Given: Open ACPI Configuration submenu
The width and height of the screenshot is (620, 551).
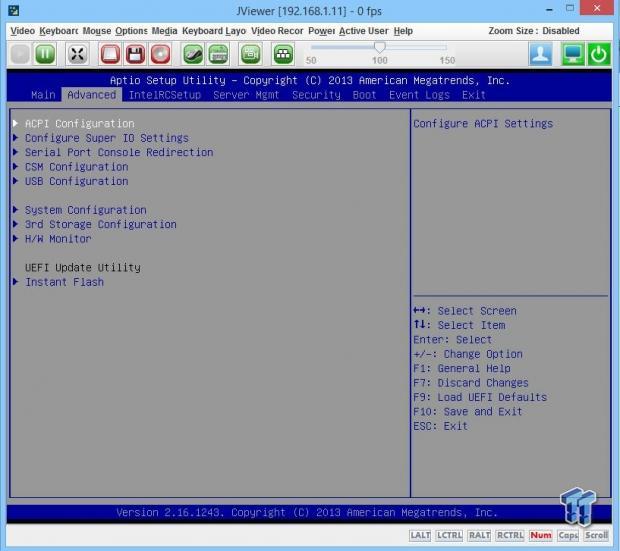Looking at the screenshot, I should point(79,123).
